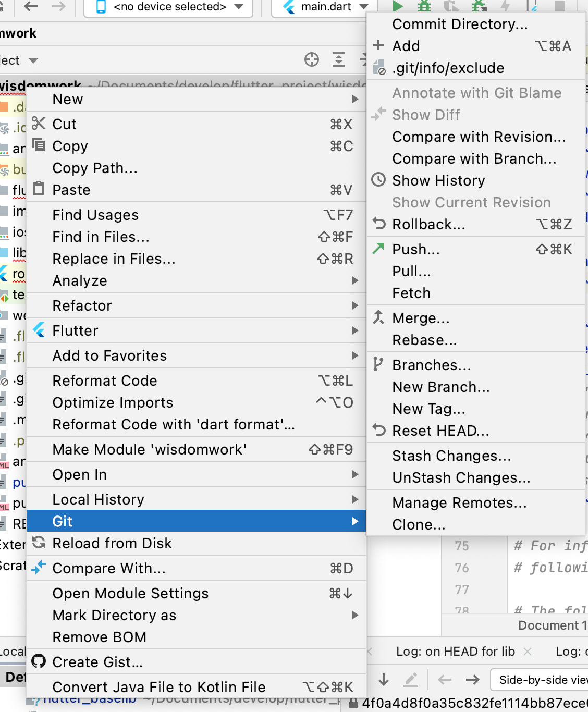Expand the Analyze submenu
Image resolution: width=588 pixels, height=712 pixels.
click(x=196, y=280)
